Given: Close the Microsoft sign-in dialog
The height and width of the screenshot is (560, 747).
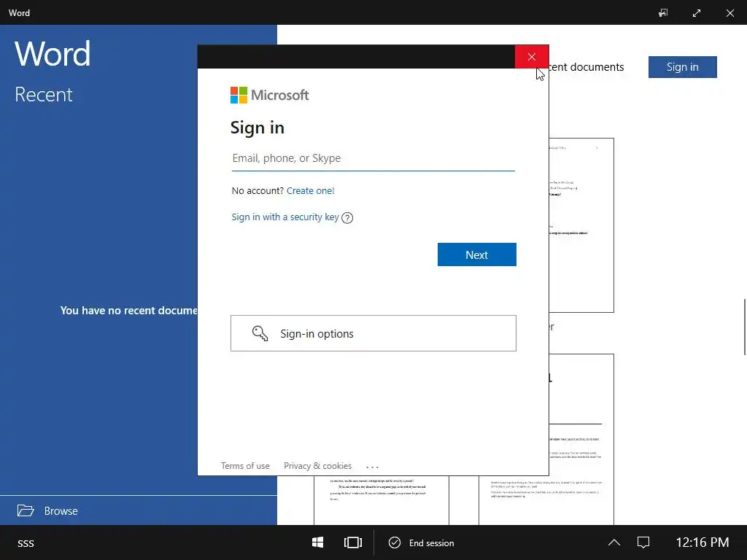Looking at the screenshot, I should [532, 57].
